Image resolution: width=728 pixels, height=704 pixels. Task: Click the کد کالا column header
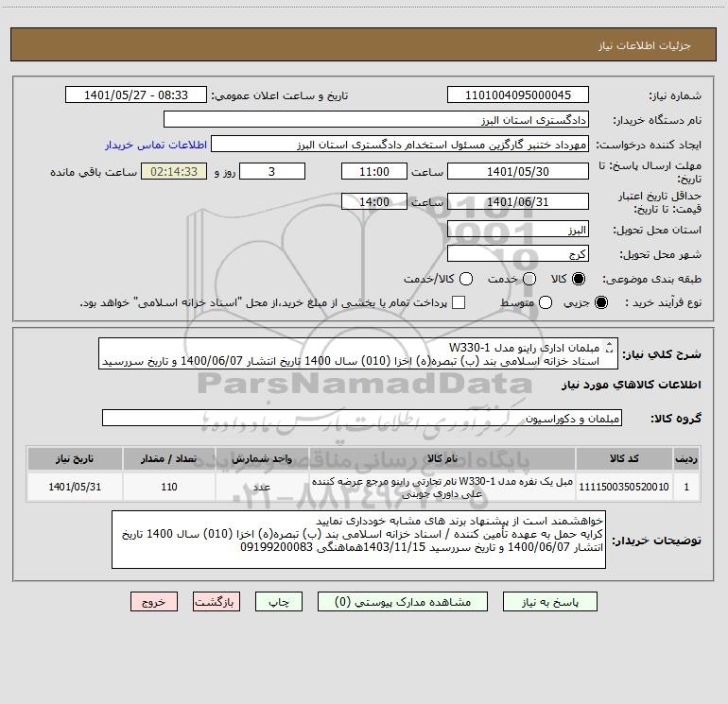pos(624,458)
